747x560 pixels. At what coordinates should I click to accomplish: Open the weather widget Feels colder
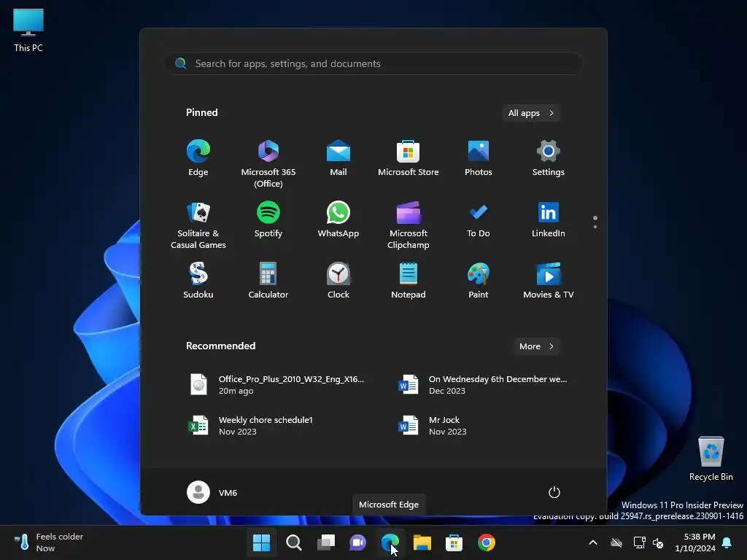click(49, 542)
